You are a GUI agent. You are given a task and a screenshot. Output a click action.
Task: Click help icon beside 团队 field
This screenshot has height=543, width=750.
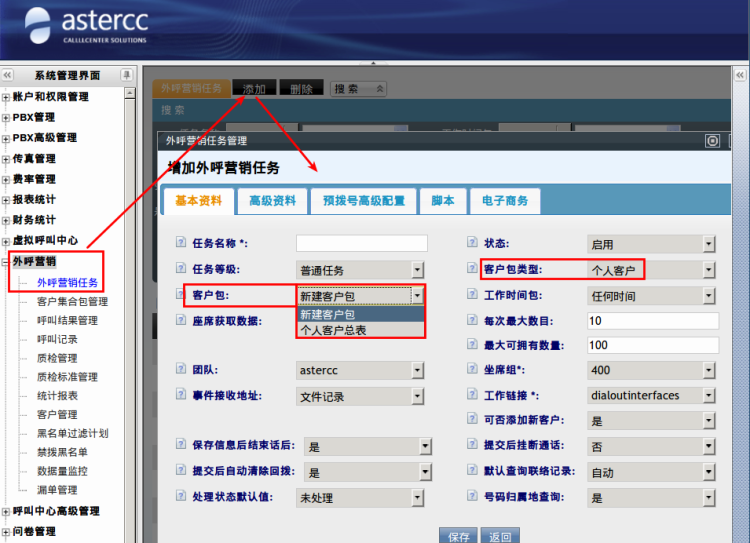181,370
